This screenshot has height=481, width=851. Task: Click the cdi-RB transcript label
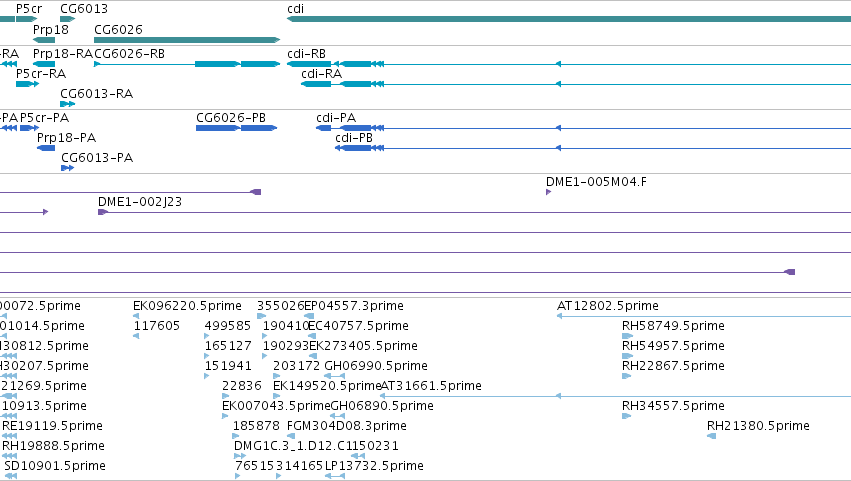[307, 54]
